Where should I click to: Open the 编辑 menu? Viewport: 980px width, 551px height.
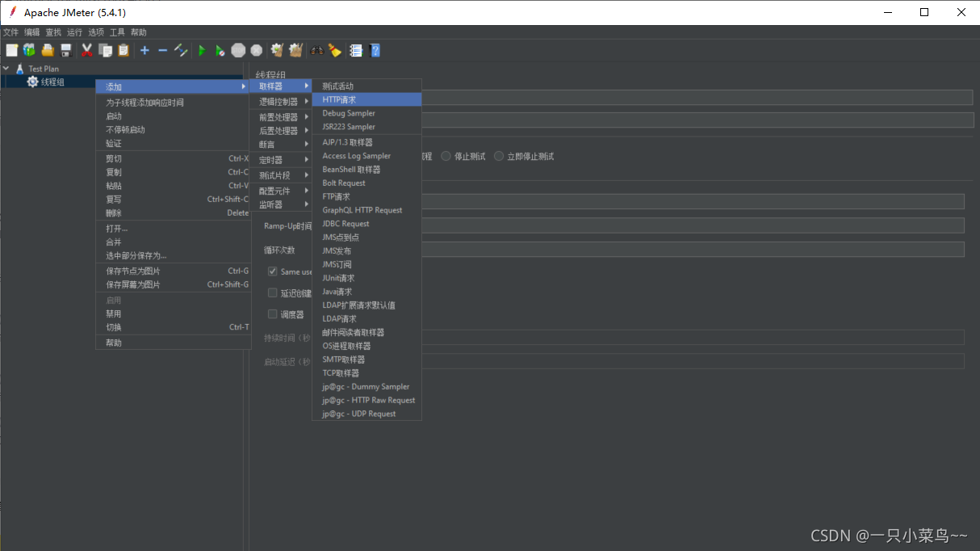(31, 32)
